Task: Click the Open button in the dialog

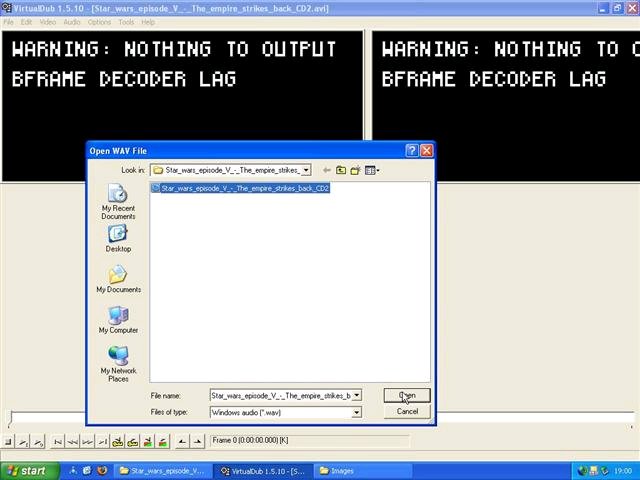Action: [407, 395]
